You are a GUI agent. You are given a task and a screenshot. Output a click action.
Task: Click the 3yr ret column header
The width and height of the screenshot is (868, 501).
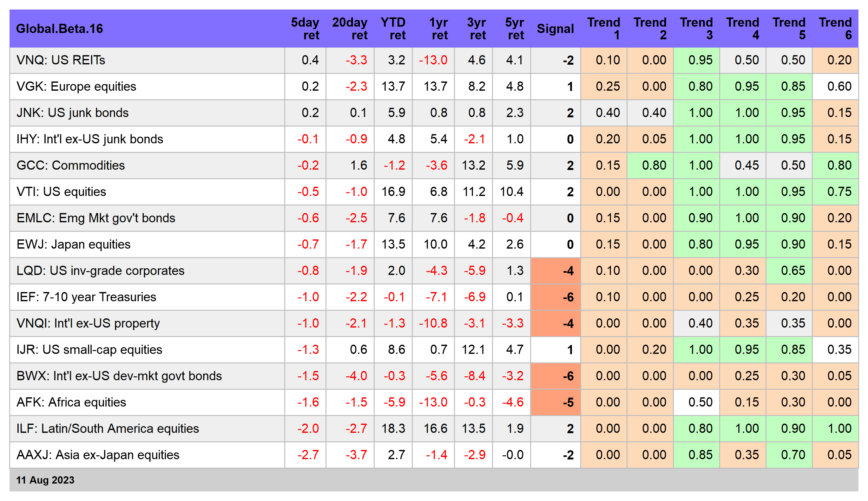(x=476, y=29)
